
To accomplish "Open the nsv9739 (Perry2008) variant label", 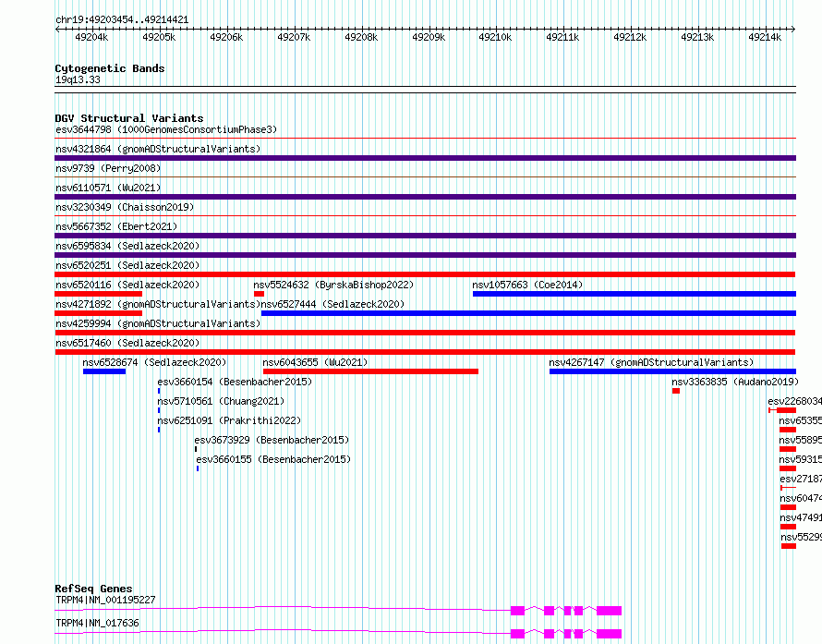I will [108, 168].
